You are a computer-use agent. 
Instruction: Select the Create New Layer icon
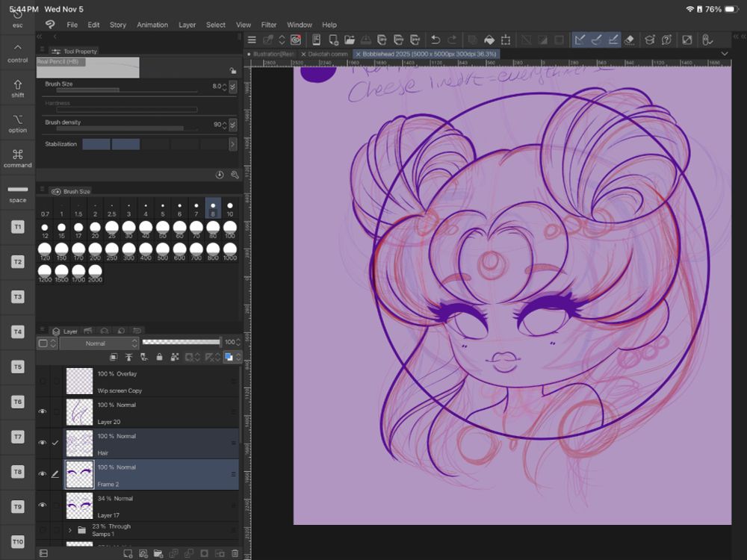[x=128, y=554]
